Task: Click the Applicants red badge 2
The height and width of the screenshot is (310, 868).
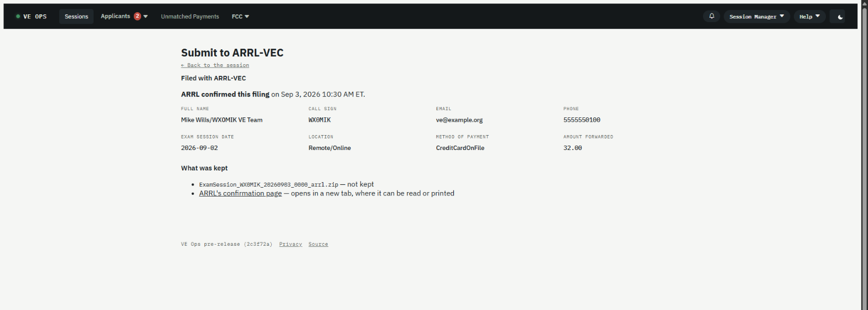Action: [x=137, y=16]
